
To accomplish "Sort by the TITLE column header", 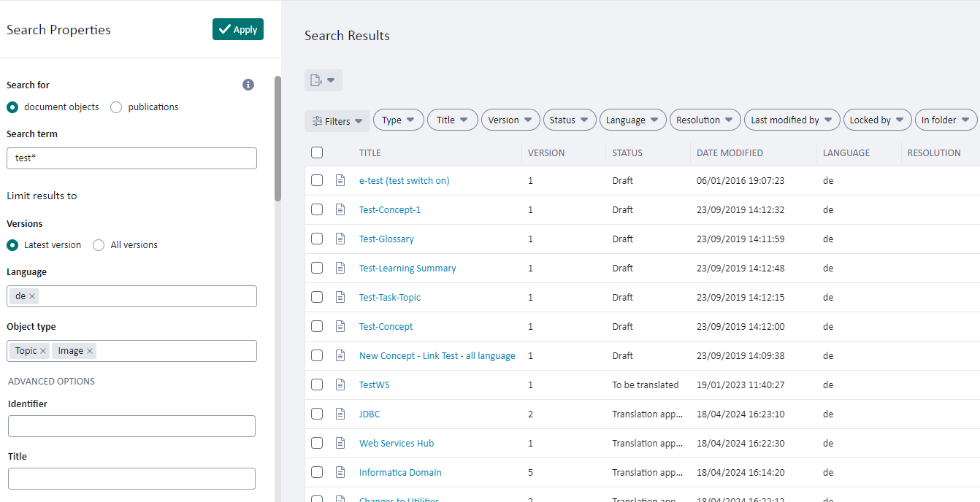I will point(370,153).
